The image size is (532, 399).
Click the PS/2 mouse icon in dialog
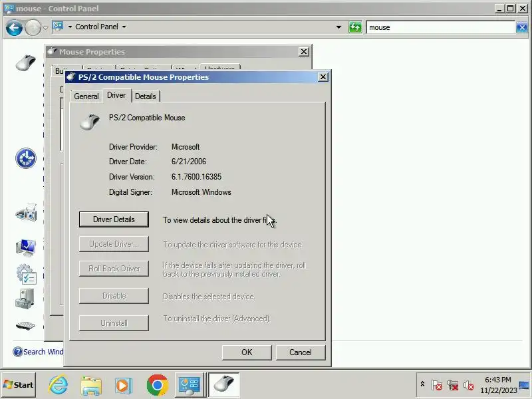tap(90, 122)
